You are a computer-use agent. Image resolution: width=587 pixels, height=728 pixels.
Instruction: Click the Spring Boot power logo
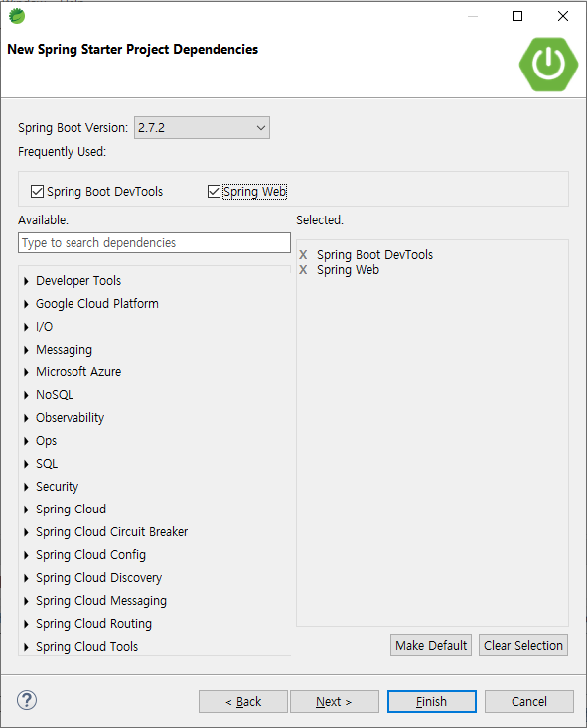point(548,65)
